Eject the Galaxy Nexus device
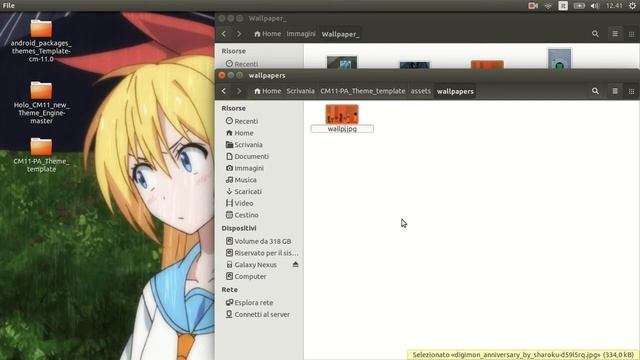 click(296, 264)
